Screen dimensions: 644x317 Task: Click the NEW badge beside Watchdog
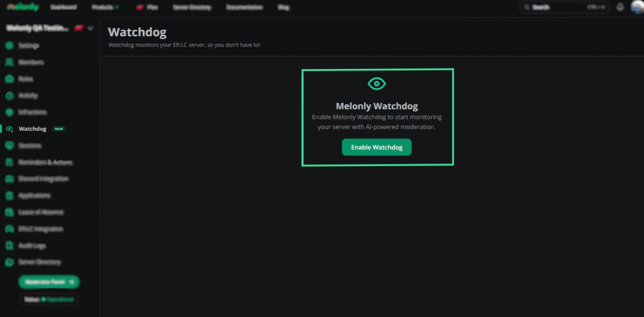tap(59, 129)
